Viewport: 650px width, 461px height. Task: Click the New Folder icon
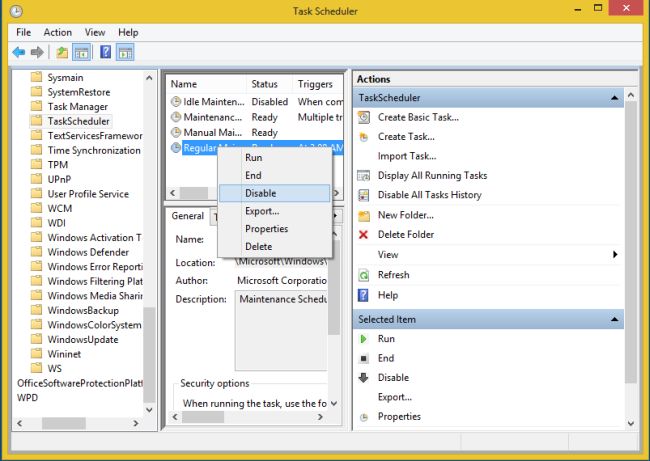pyautogui.click(x=364, y=216)
